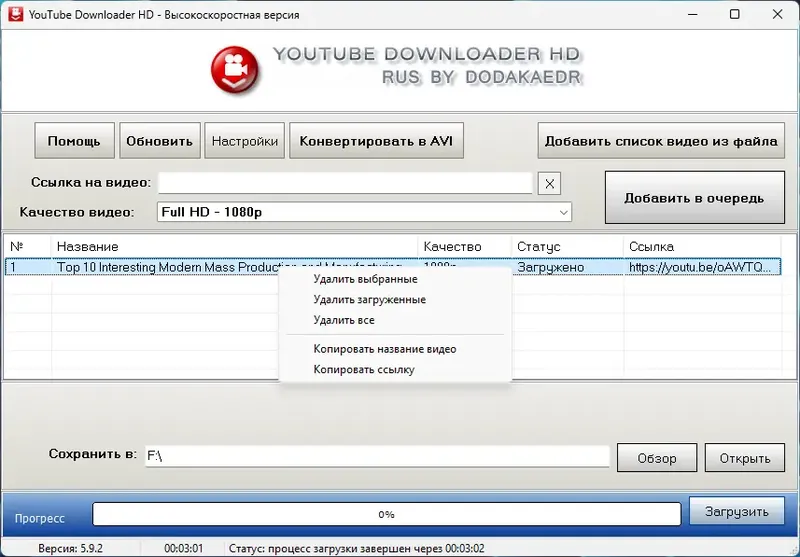Click Конвертировать в AVI button

click(x=377, y=141)
